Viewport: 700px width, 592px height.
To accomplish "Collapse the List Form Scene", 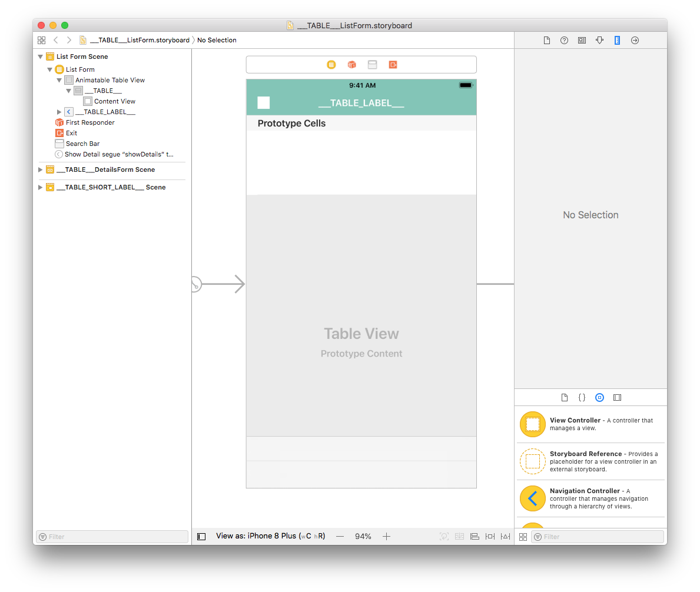I will pos(40,56).
